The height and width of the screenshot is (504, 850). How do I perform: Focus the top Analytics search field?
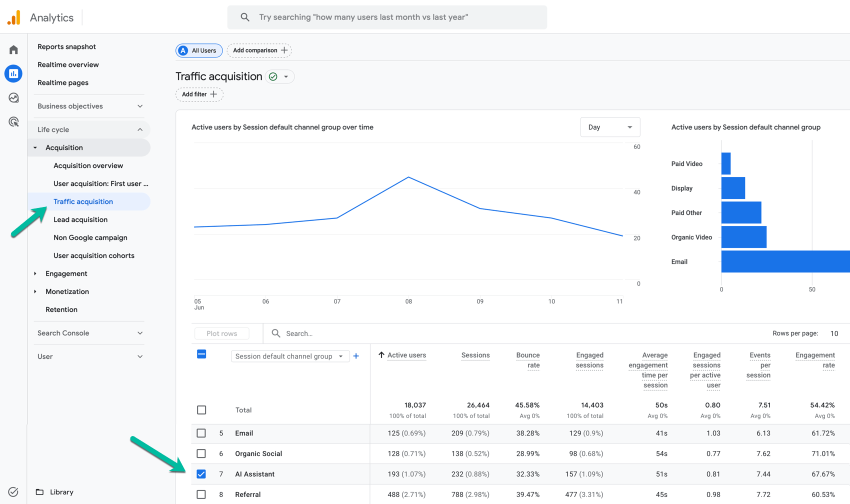(387, 17)
